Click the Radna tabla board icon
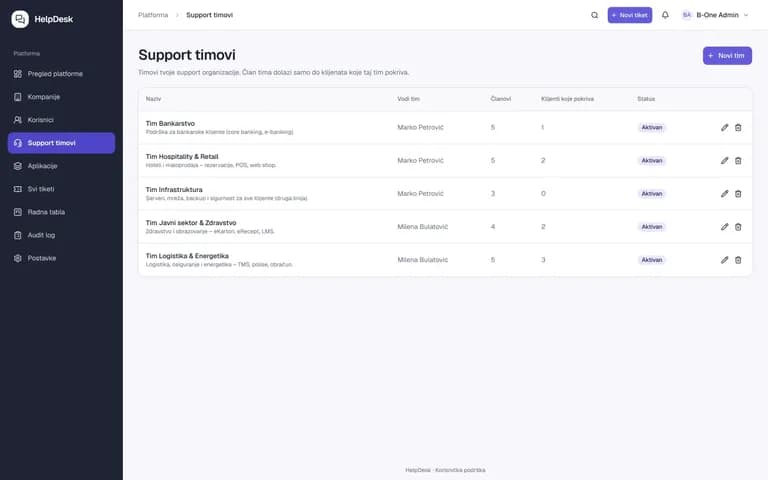 [18, 212]
